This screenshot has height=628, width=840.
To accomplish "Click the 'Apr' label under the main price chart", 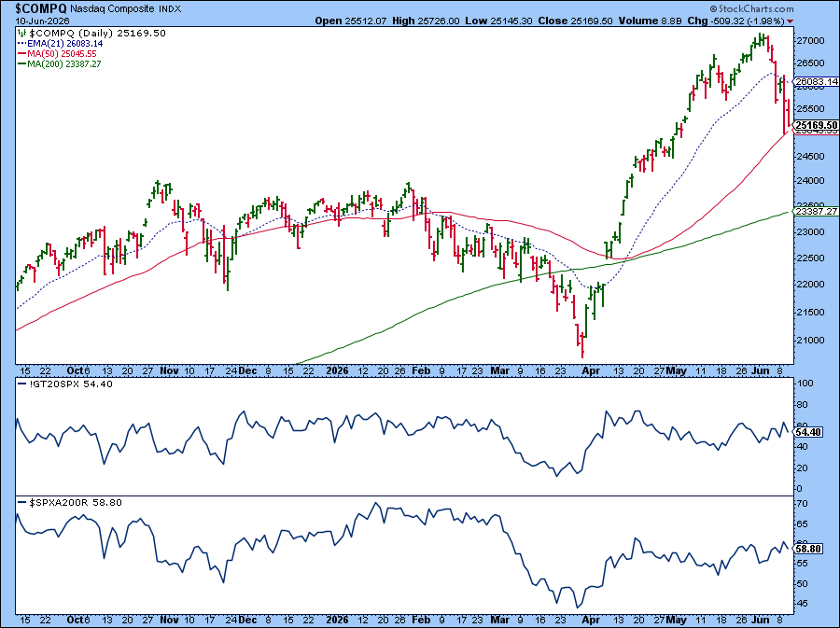I will pos(591,371).
